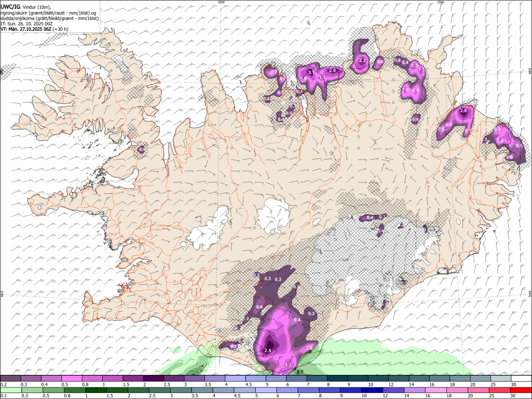Pick the pale green swatch between 0.1 and 0.3, lower legend
Screen dimensions: 532x399
tap(10, 390)
